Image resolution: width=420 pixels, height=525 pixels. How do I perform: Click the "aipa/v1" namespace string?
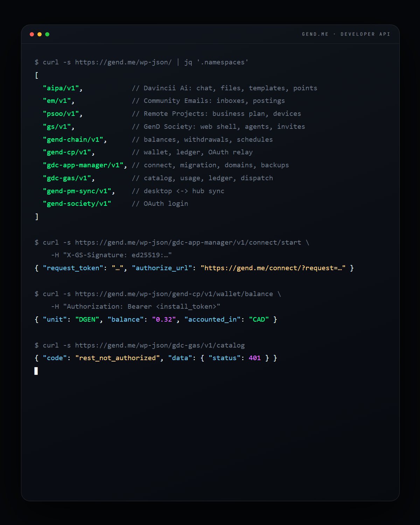[x=61, y=88]
